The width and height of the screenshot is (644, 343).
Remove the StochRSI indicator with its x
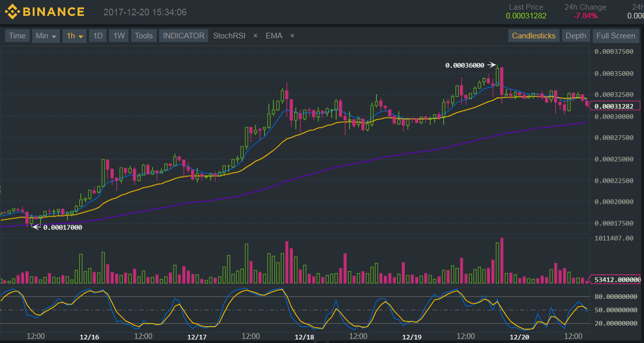pos(255,36)
